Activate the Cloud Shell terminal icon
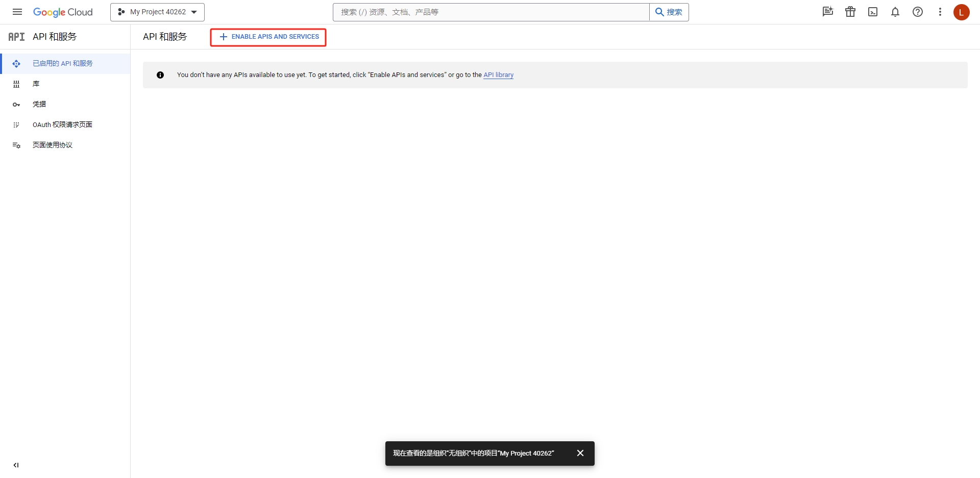Viewport: 980px width, 478px height. (x=873, y=12)
